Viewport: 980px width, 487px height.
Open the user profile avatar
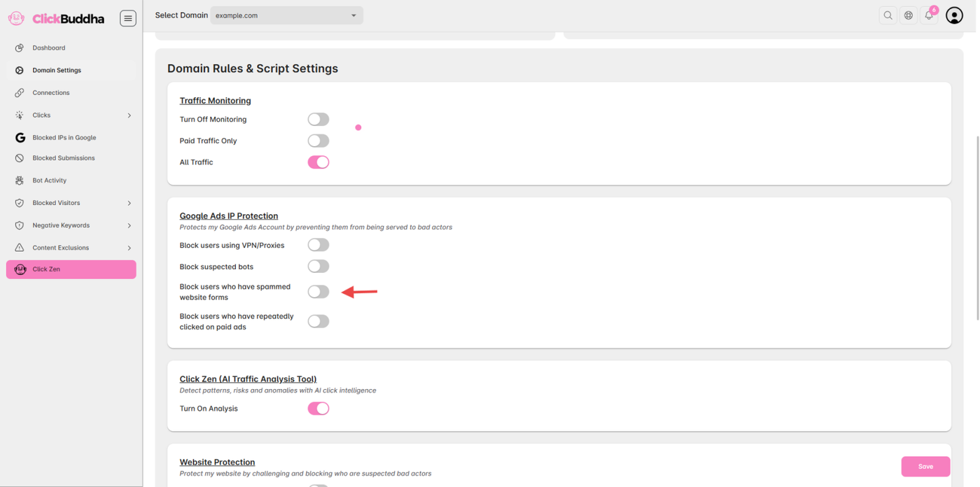click(x=954, y=15)
